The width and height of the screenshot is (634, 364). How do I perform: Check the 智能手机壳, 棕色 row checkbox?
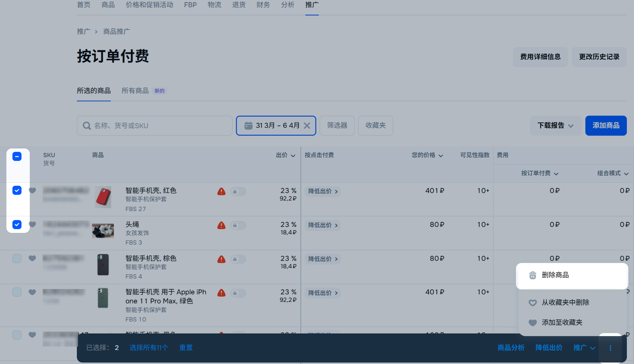(17, 258)
